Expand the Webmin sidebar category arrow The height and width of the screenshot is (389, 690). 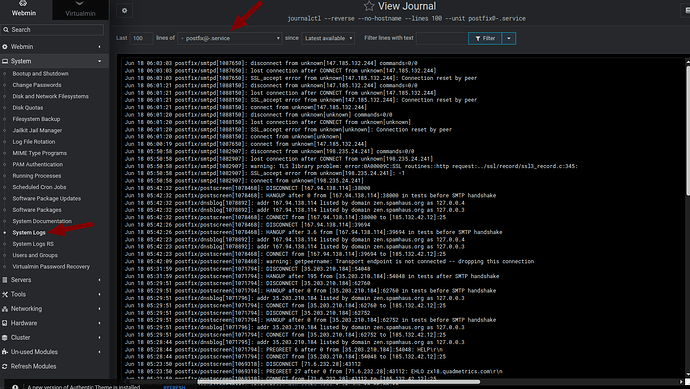(x=99, y=47)
